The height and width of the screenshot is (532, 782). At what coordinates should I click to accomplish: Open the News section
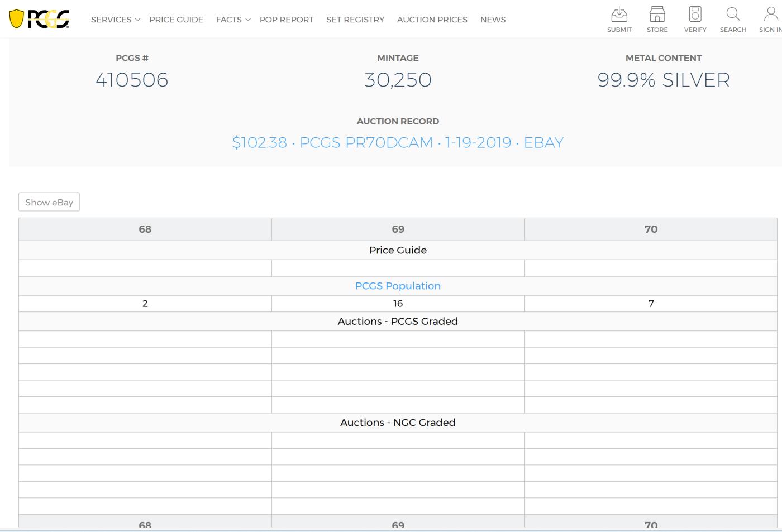coord(493,20)
